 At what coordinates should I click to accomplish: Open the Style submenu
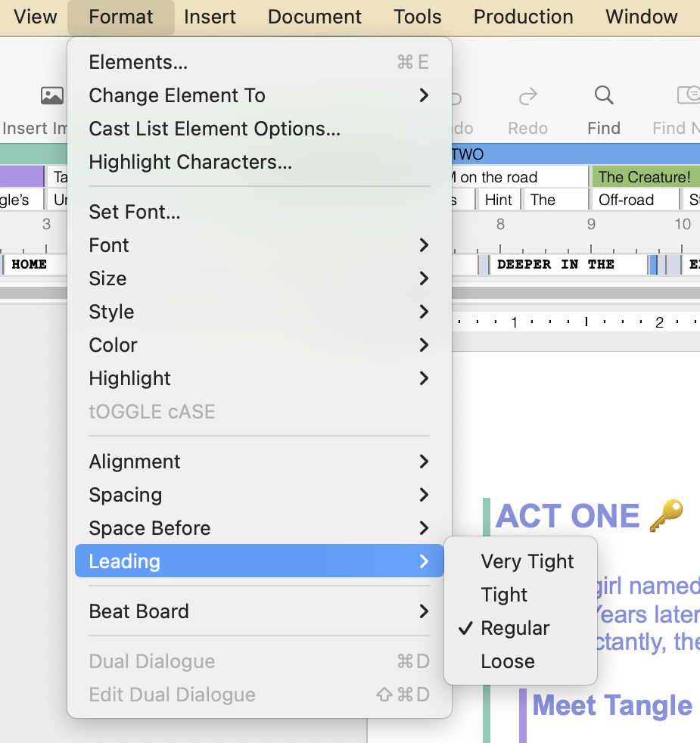(111, 312)
